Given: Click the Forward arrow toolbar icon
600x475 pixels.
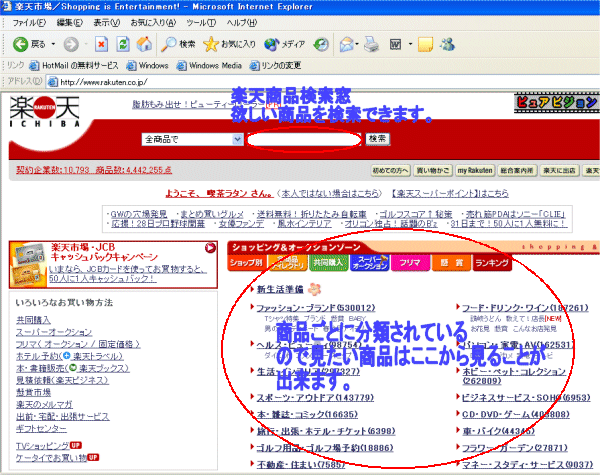Looking at the screenshot, I should pos(71,44).
